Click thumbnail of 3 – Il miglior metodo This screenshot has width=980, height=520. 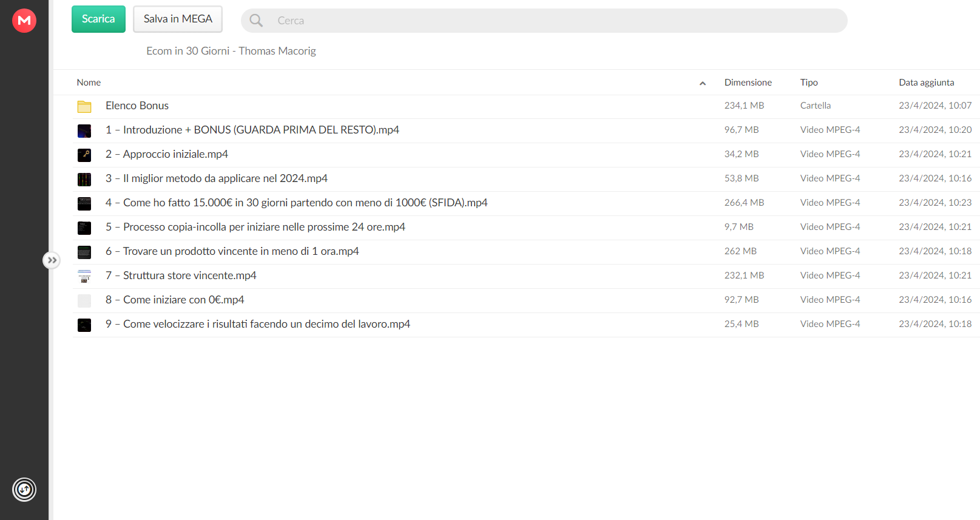[84, 180]
